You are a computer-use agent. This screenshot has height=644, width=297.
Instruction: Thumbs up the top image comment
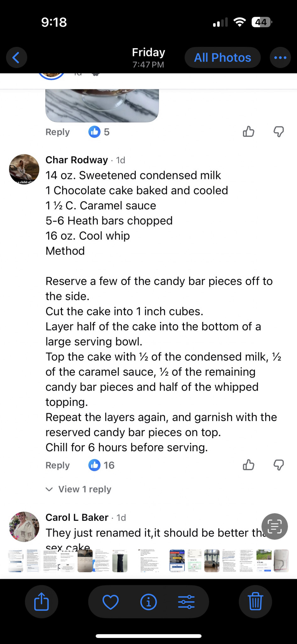248,131
